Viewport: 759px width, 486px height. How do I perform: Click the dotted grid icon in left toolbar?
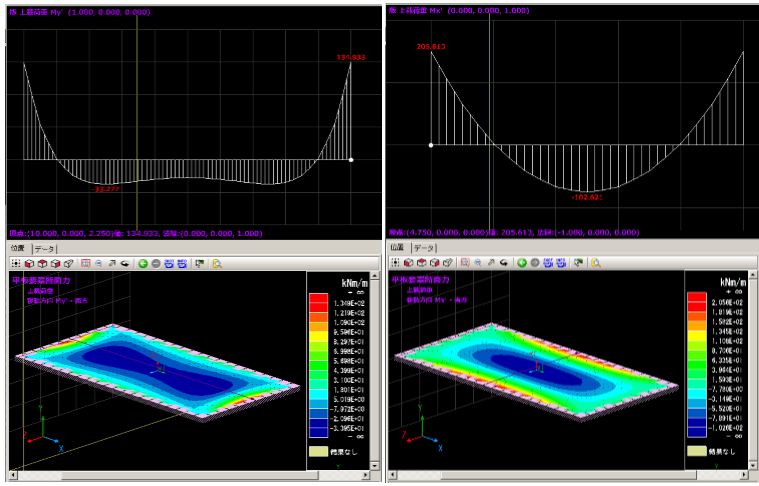tap(16, 263)
